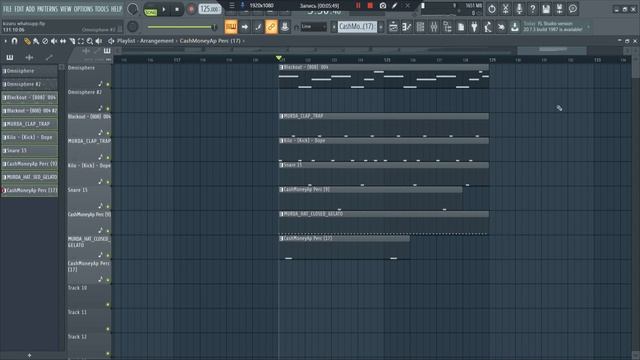Select Omnisphere #2 in pattern picker
640x360 pixels.
tap(29, 84)
